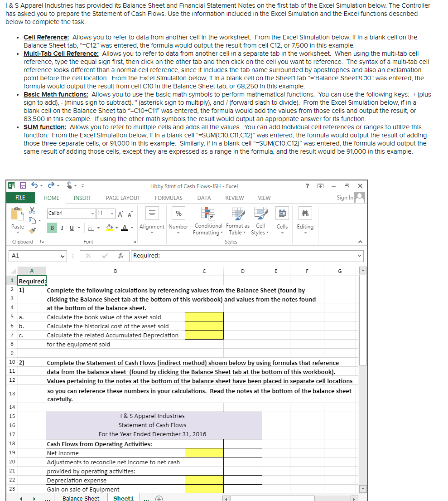Click the column C header

coord(204,271)
